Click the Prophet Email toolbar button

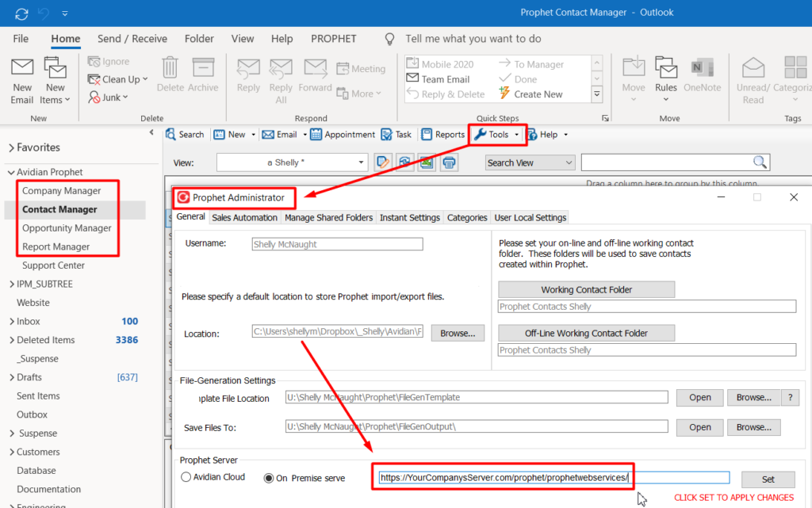(x=280, y=135)
